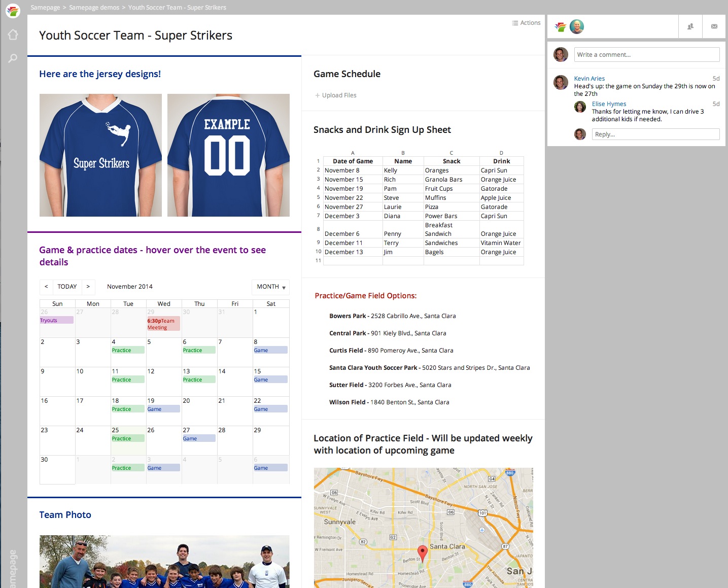Click the Tryouts calendar event
728x588 pixels.
coord(57,320)
